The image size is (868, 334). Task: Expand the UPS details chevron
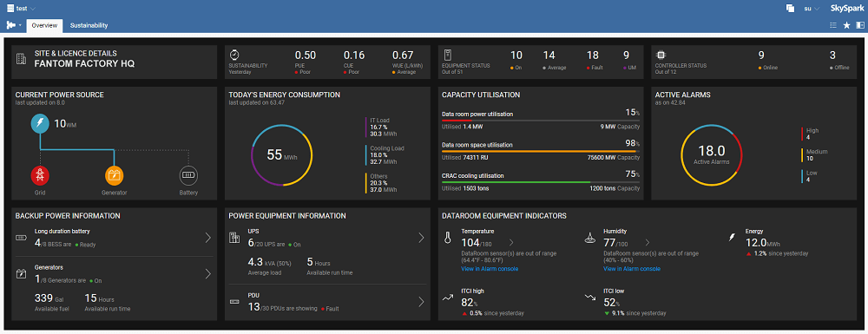tap(421, 238)
